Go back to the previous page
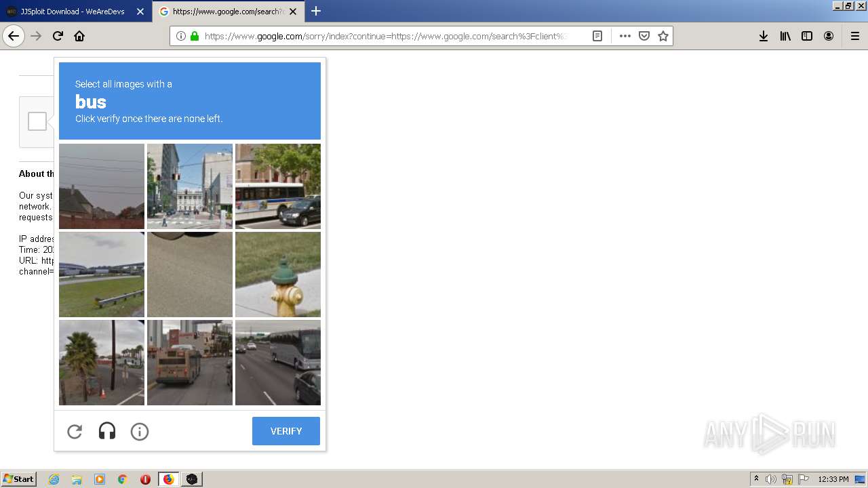 (14, 36)
